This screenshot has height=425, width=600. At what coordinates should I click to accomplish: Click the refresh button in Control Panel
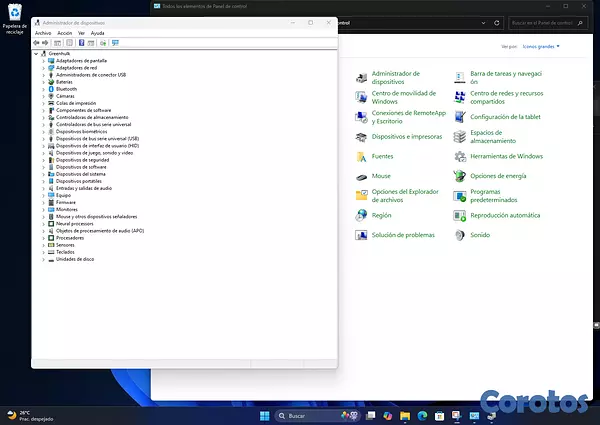(x=497, y=23)
